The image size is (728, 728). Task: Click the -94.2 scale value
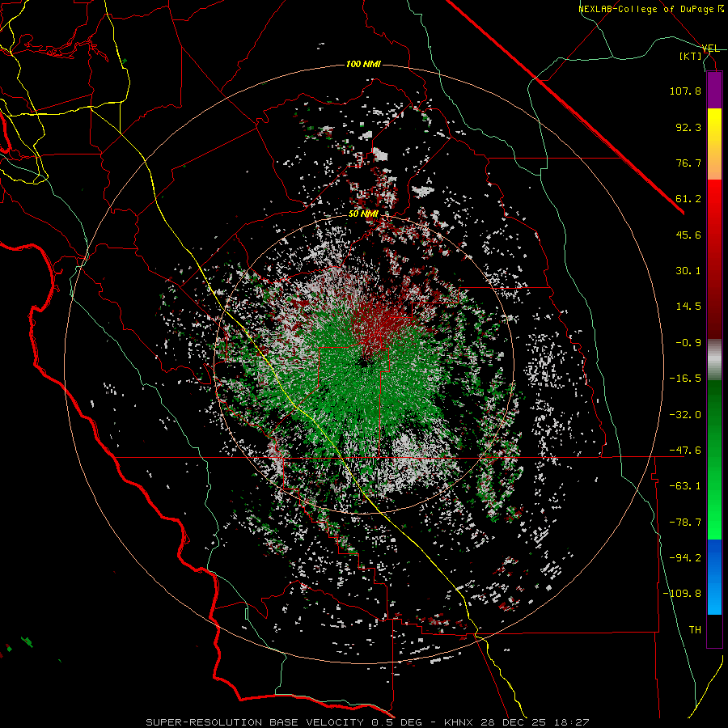point(685,557)
